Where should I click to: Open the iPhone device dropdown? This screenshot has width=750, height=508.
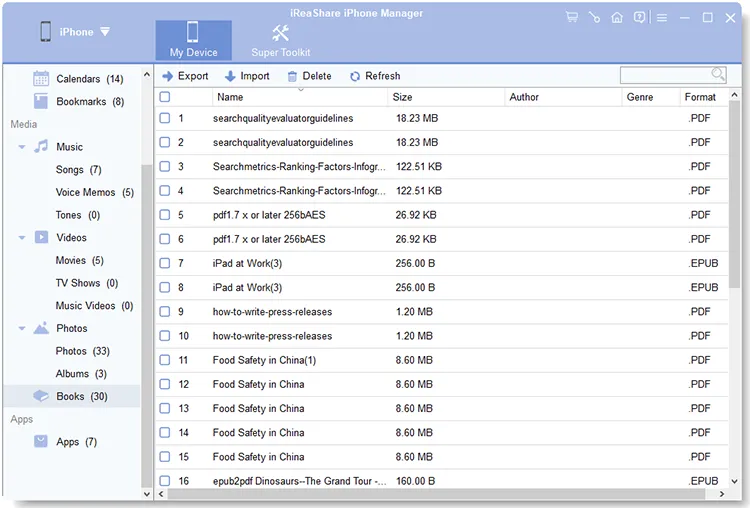[105, 32]
